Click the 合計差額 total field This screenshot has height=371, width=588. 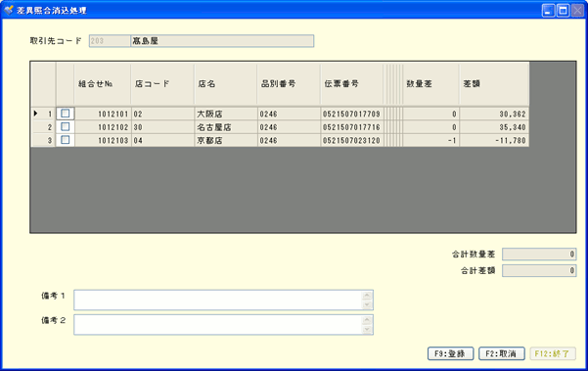pos(539,270)
